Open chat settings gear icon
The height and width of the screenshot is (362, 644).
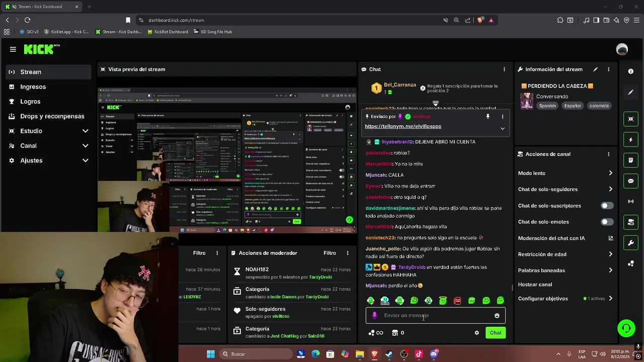[x=477, y=333]
